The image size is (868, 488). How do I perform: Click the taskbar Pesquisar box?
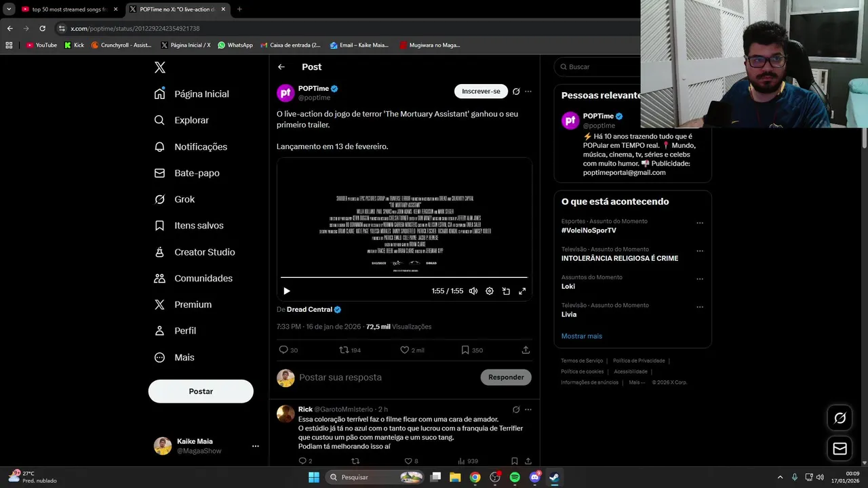coord(376,477)
